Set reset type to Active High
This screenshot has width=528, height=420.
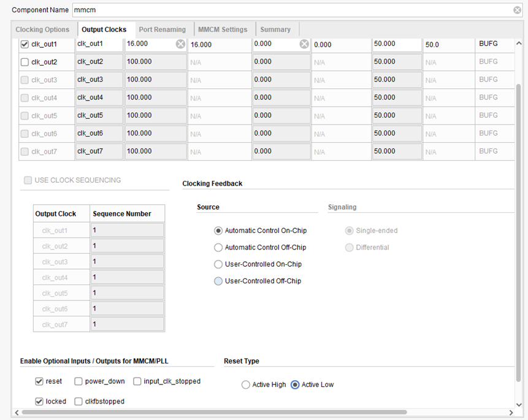point(246,385)
